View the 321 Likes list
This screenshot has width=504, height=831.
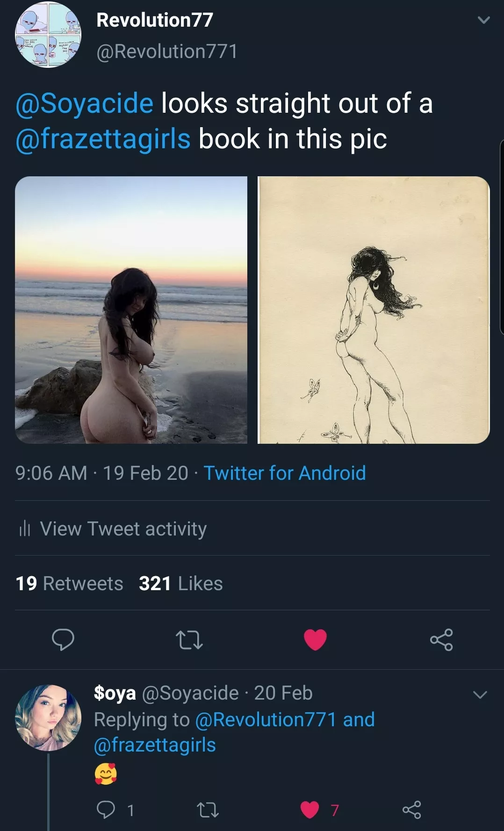click(181, 584)
